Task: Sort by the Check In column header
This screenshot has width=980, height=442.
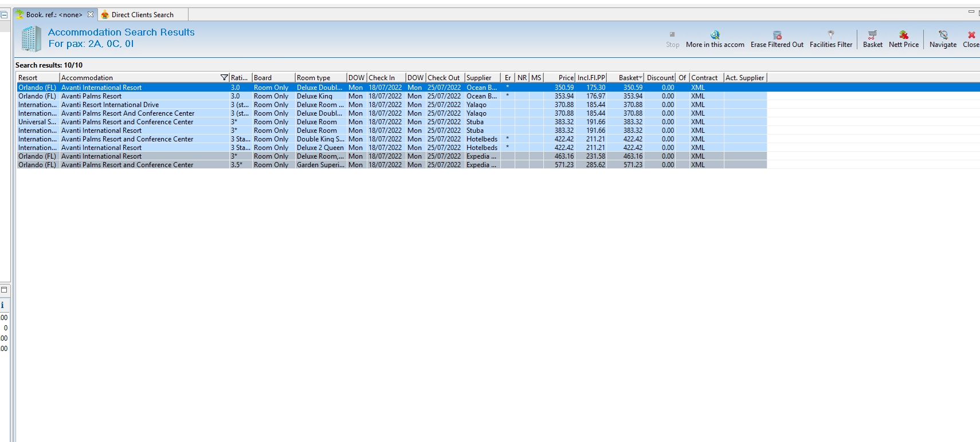Action: 386,78
